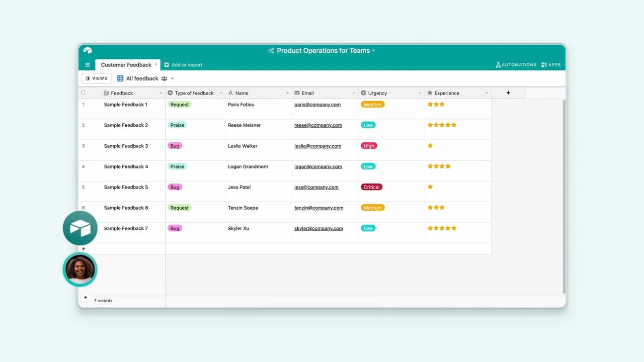Click the Bug tag in Sample Feedback 5
The height and width of the screenshot is (362, 644).
click(175, 187)
